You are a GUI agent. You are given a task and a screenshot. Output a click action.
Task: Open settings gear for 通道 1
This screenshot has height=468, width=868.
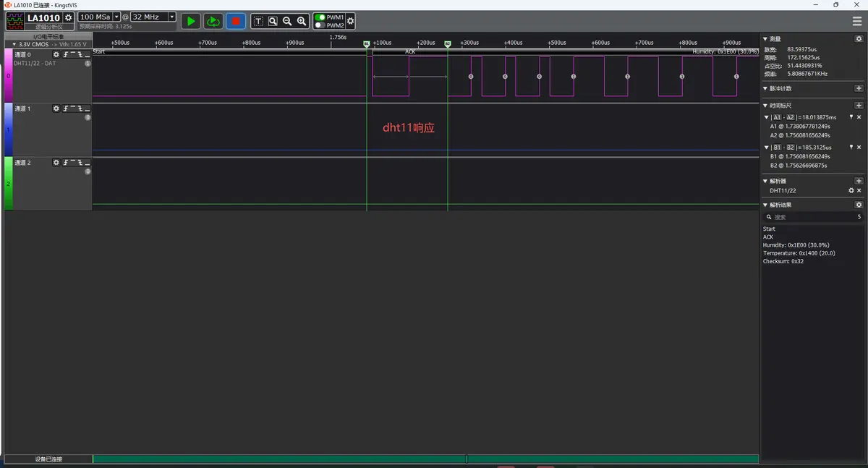pyautogui.click(x=56, y=109)
